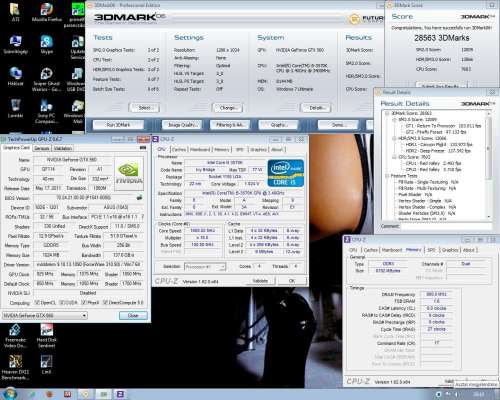Click the OK button in center CPU-Z
The width and height of the screenshot is (500, 400).
[x=292, y=281]
